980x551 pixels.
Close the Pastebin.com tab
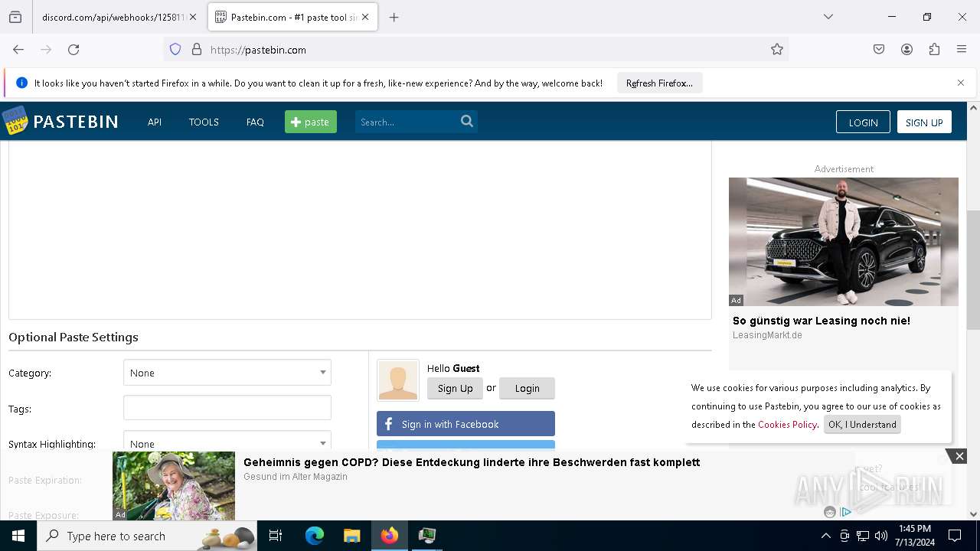pos(365,17)
